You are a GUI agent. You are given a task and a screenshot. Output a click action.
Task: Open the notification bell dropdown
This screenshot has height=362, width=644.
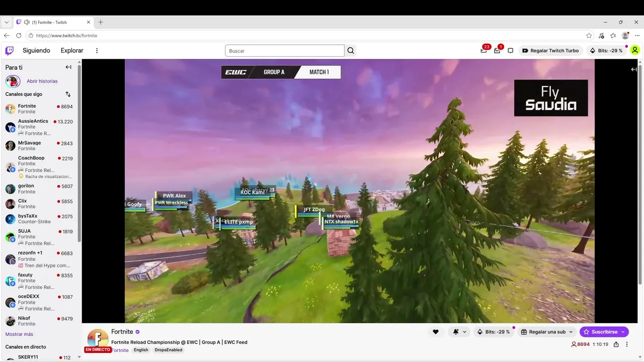pyautogui.click(x=459, y=332)
